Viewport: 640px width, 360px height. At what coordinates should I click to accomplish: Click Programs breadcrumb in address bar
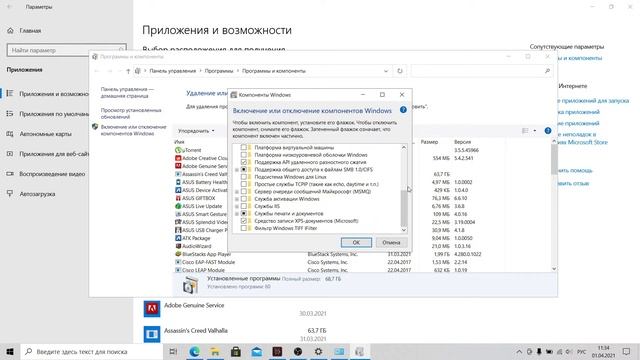coord(219,71)
